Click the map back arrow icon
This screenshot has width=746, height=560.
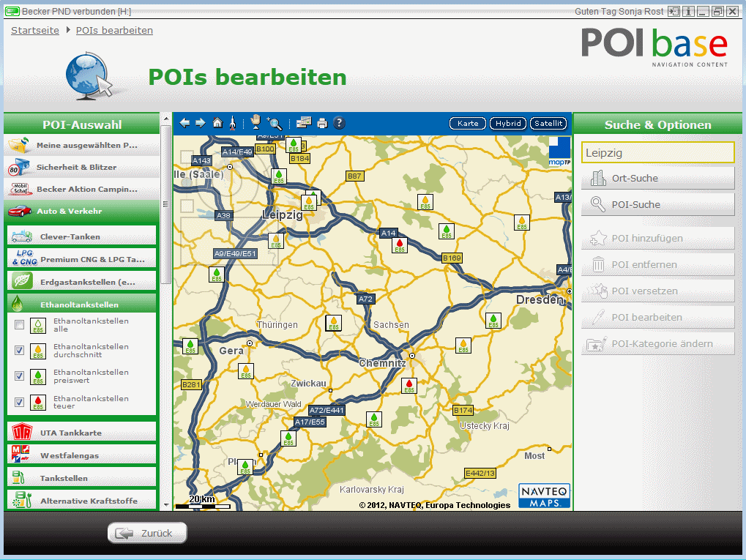click(x=184, y=124)
